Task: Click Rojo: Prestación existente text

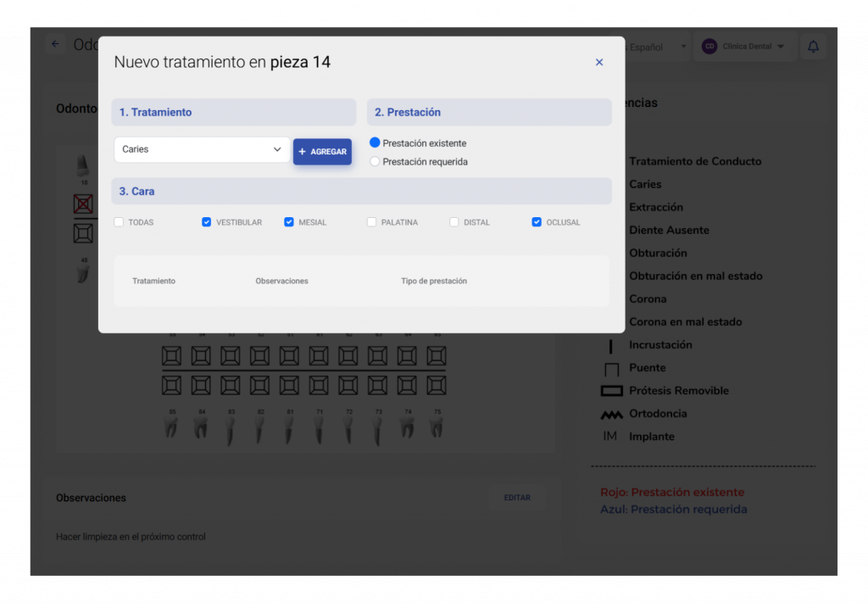Action: (x=672, y=492)
